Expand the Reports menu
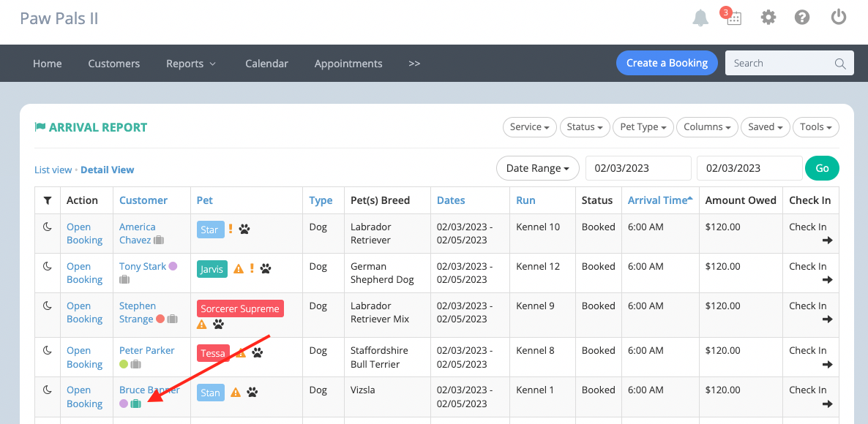Screen dimensions: 868x424 tap(191, 64)
